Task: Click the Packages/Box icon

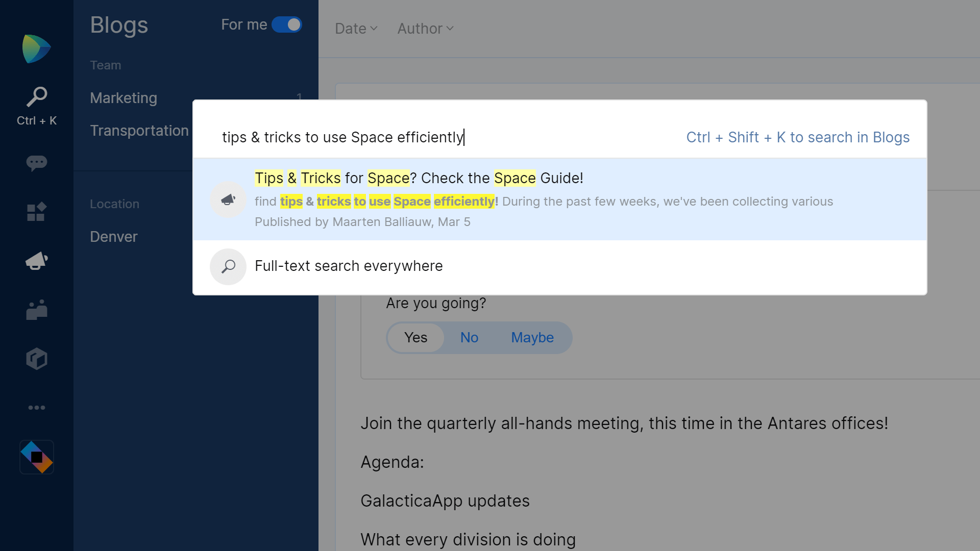Action: pos(37,359)
